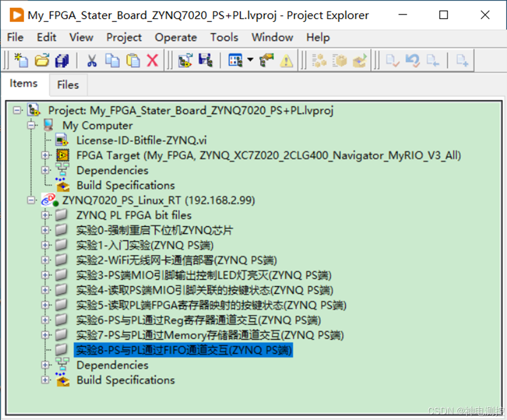Viewport: 507px width, 420px height.
Task: Collapse the Project root node
Action: click(17, 110)
